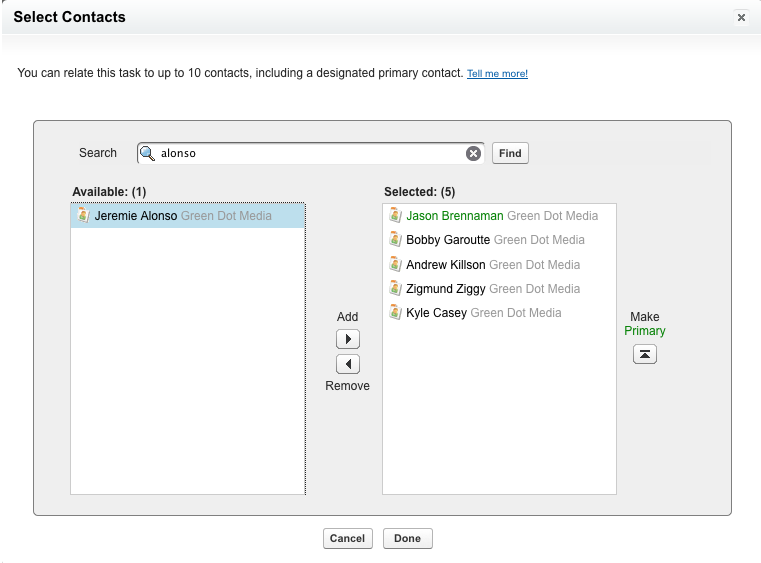The height and width of the screenshot is (563, 761).
Task: Open the Tell me more! link
Action: (x=497, y=74)
